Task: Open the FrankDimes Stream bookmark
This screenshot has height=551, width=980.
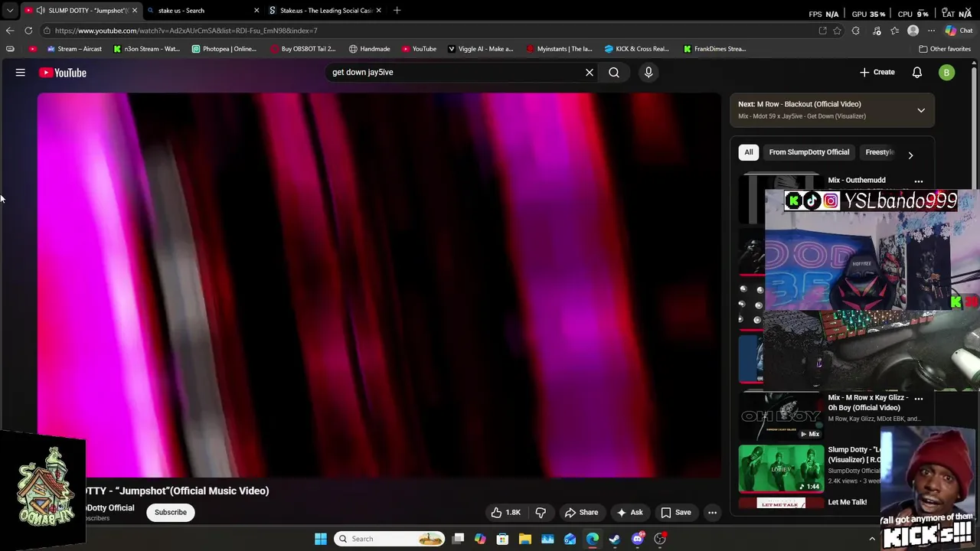Action: pos(714,49)
